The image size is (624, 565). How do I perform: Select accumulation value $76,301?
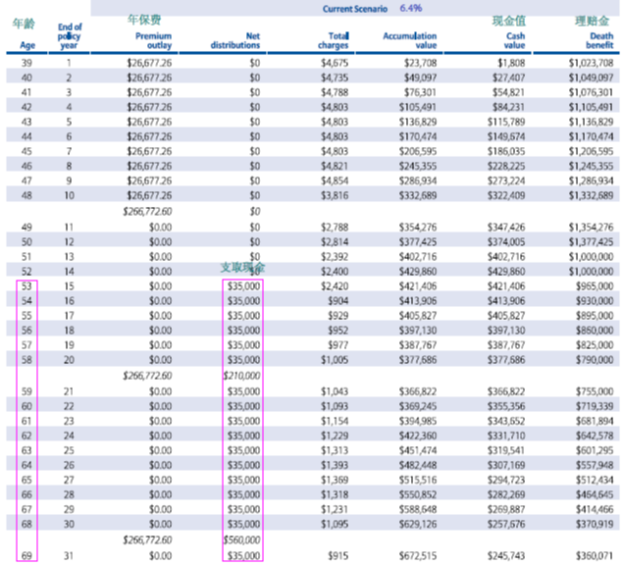[421, 92]
